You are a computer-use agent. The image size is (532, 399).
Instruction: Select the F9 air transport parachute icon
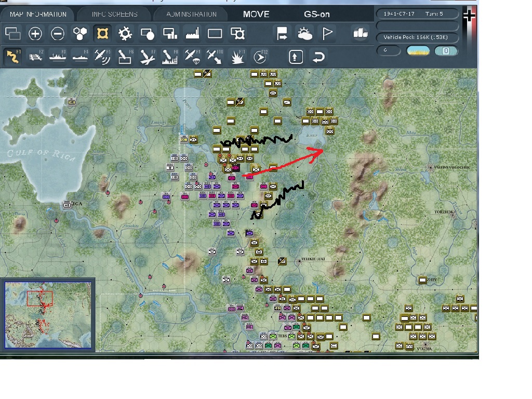[x=192, y=56]
